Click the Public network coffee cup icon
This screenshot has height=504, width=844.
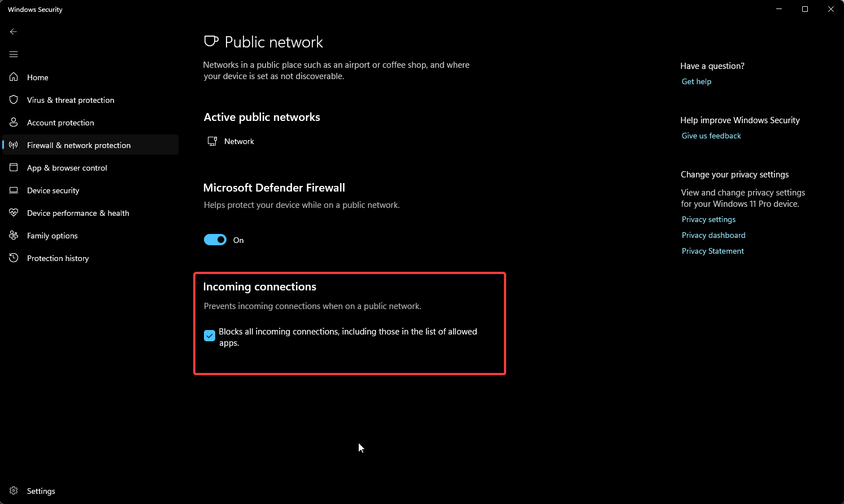click(x=211, y=41)
